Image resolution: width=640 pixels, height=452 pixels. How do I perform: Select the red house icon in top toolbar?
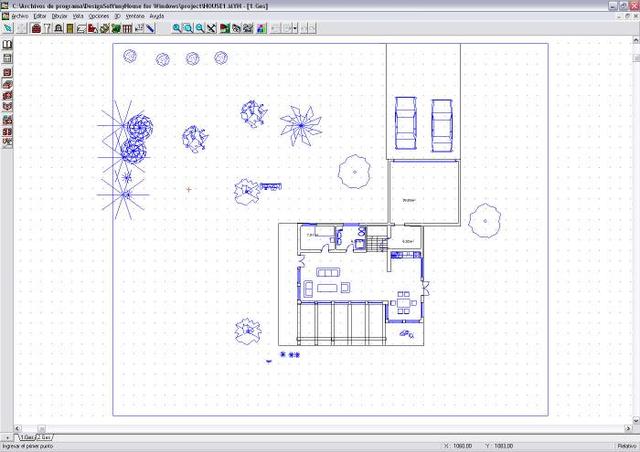(36, 29)
